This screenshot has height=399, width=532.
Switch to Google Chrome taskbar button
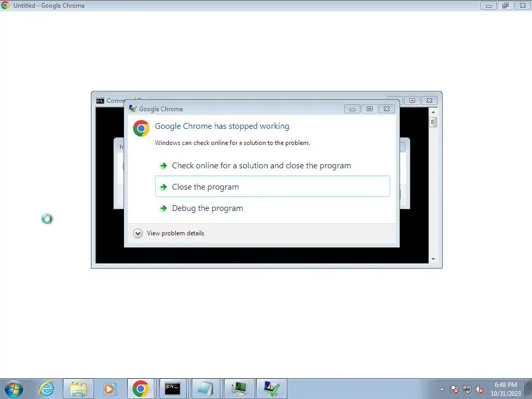point(140,389)
